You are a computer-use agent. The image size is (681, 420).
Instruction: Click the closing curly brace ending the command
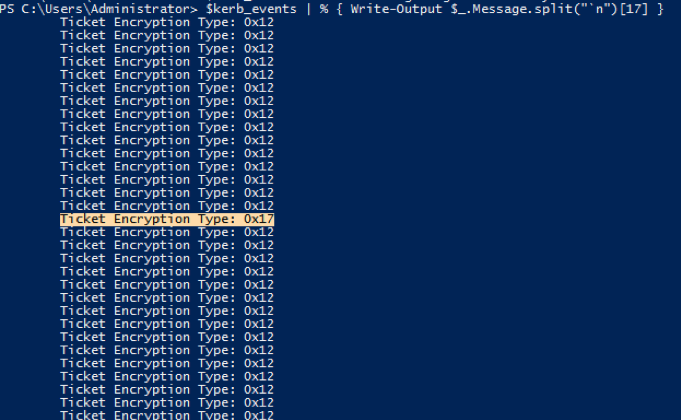coord(660,9)
